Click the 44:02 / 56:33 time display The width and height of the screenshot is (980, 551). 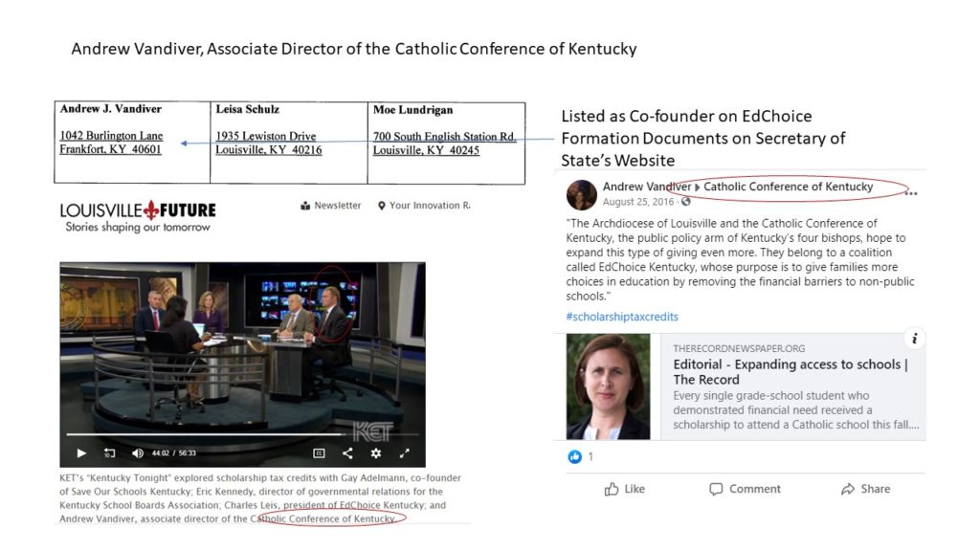tap(174, 452)
